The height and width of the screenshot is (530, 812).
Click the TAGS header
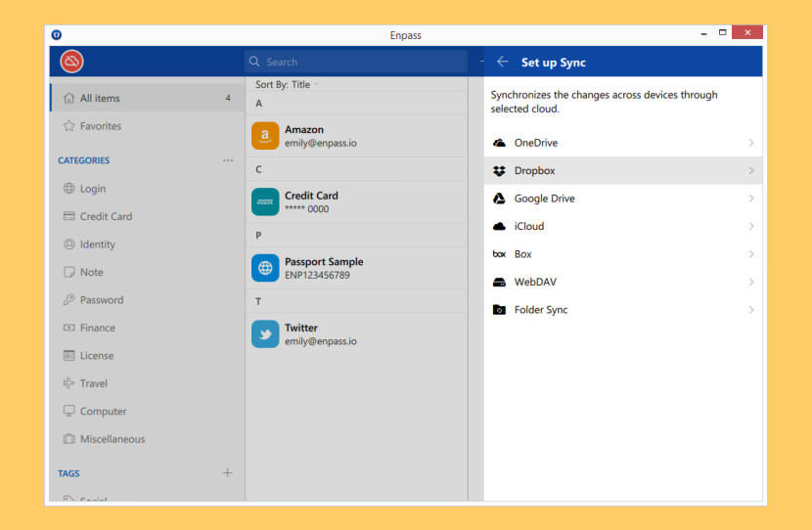pos(68,473)
